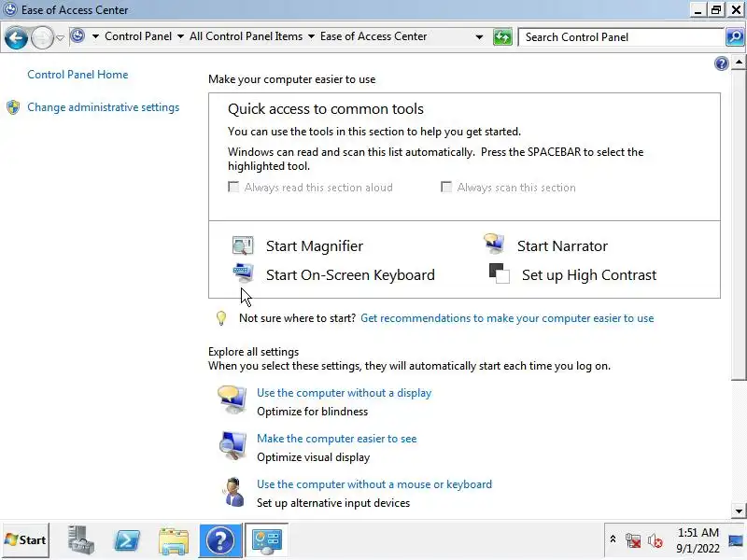
Task: Open 'Make the computer easier to see' link
Action: pyautogui.click(x=337, y=439)
